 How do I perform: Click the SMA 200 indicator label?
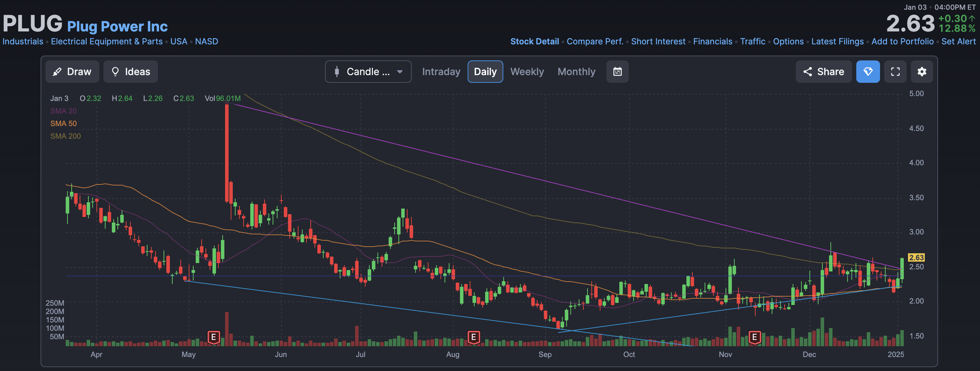[x=65, y=136]
